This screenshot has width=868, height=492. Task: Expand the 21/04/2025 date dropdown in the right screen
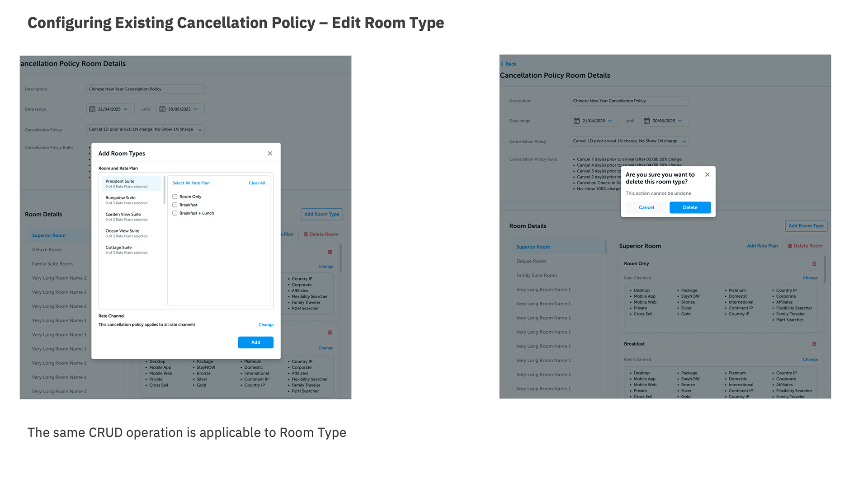[610, 121]
